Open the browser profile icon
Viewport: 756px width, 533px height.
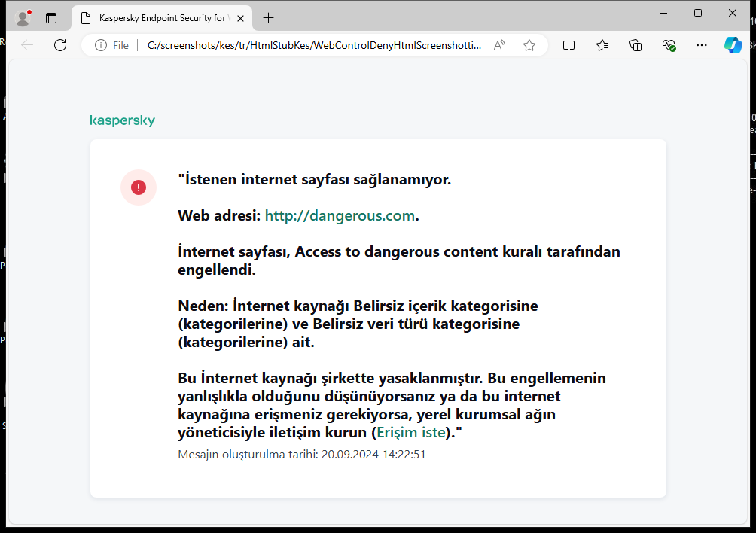[x=23, y=18]
